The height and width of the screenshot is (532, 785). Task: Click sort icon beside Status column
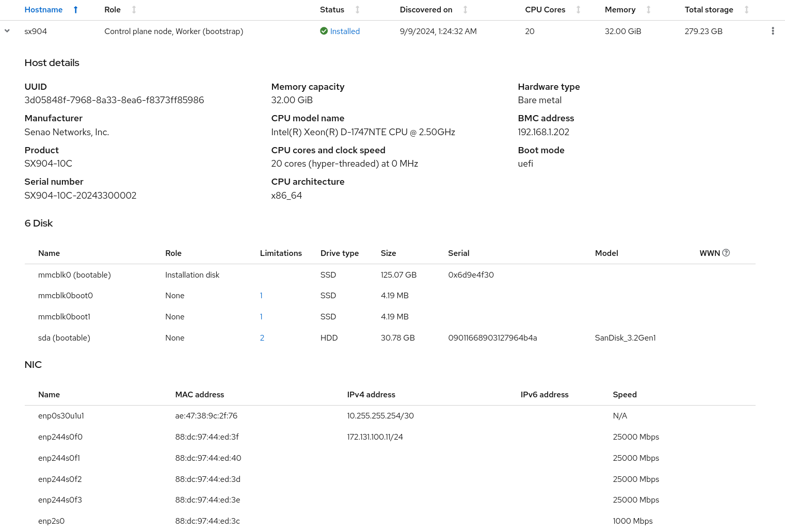pyautogui.click(x=357, y=10)
